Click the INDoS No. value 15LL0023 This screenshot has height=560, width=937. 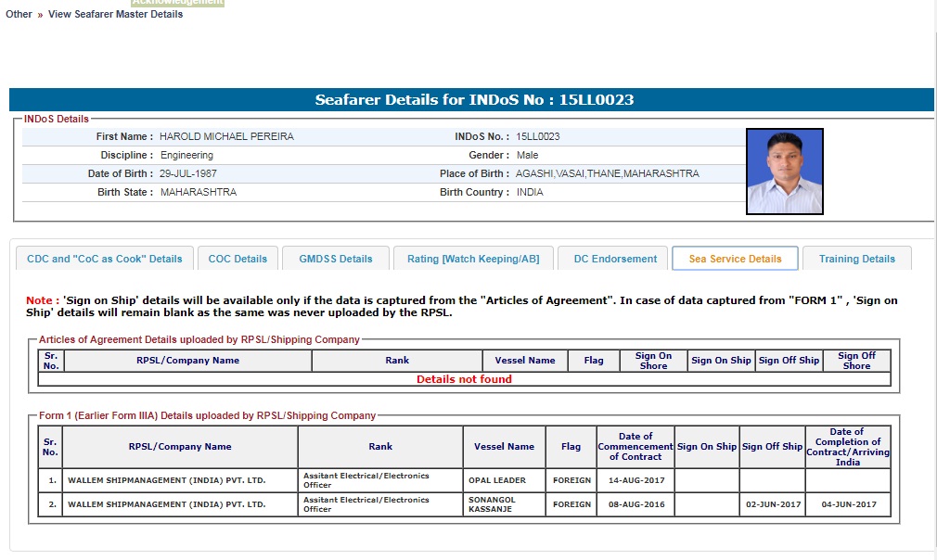click(x=538, y=136)
